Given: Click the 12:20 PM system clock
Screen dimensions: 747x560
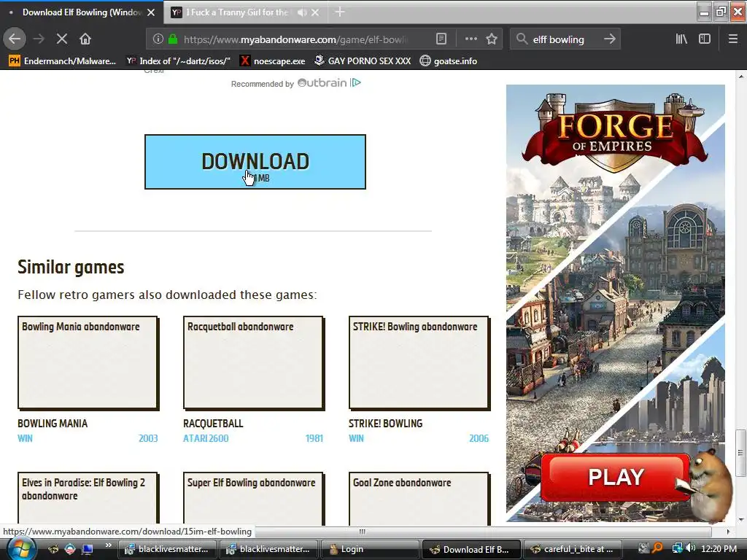Looking at the screenshot, I should click(719, 549).
